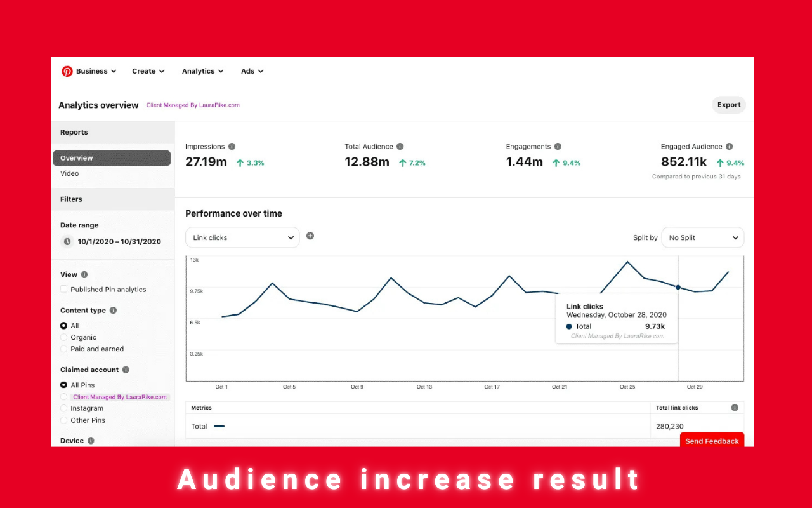The width and height of the screenshot is (812, 508).
Task: Click the Send Feedback button
Action: tap(712, 441)
